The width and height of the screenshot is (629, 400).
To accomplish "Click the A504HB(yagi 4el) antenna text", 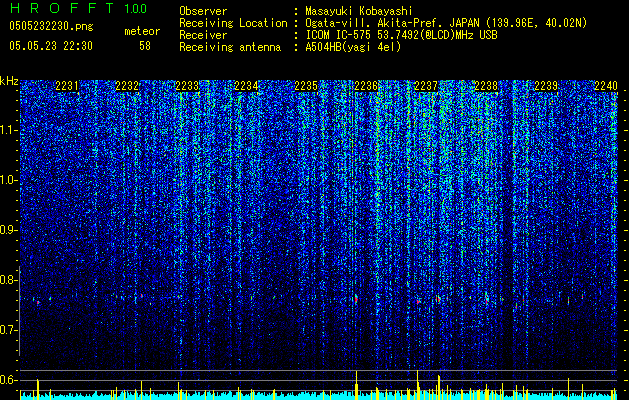I will coord(353,47).
